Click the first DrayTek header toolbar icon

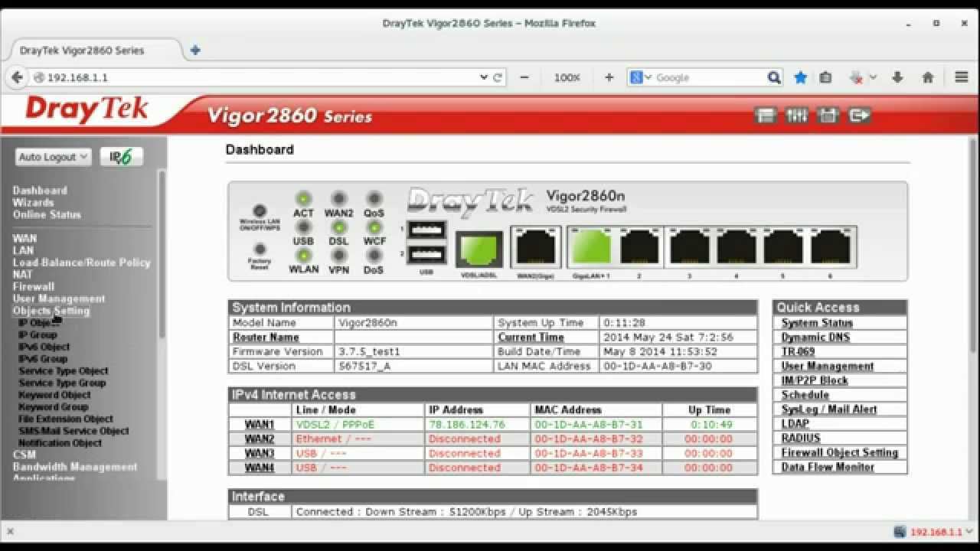(765, 116)
